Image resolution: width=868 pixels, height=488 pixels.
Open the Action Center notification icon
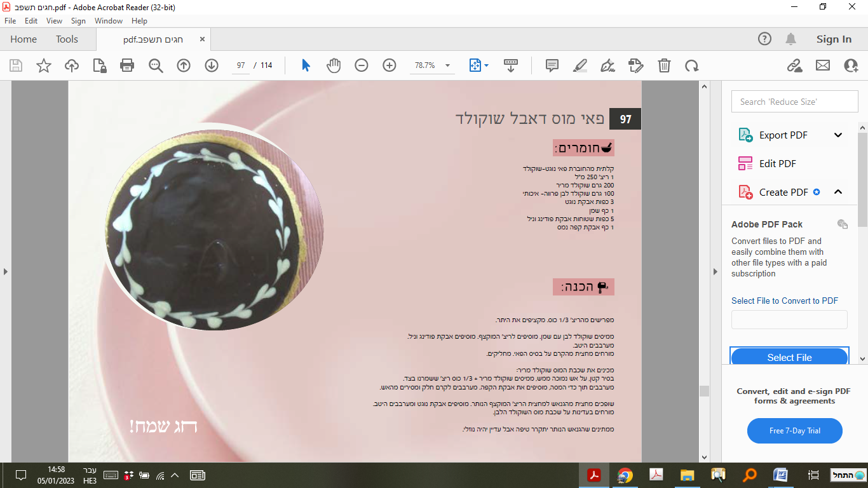pyautogui.click(x=20, y=475)
